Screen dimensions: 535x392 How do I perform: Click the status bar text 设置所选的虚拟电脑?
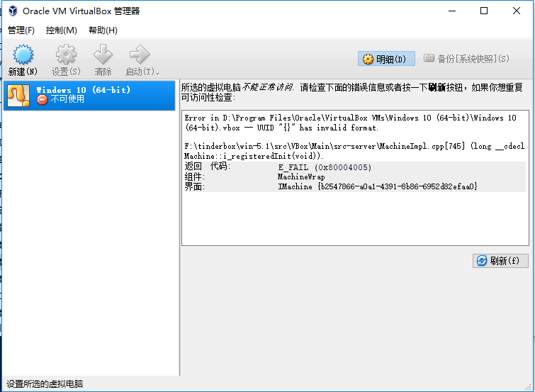pyautogui.click(x=45, y=383)
